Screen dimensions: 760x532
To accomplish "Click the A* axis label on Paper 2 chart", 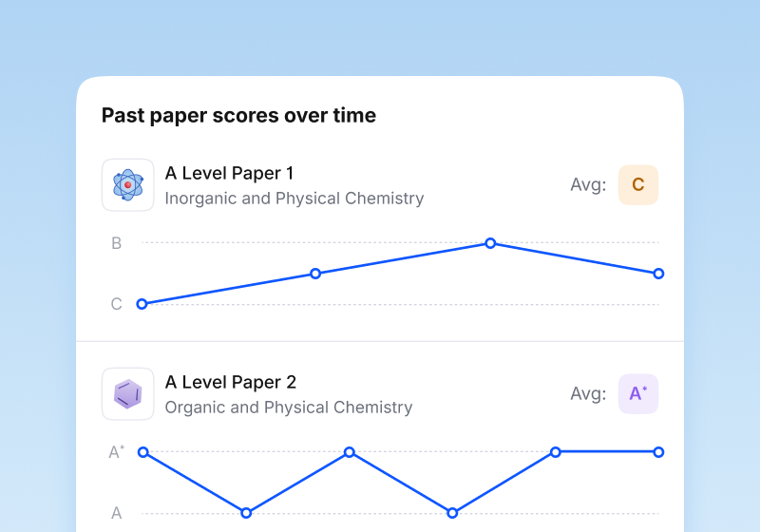I will click(x=116, y=452).
